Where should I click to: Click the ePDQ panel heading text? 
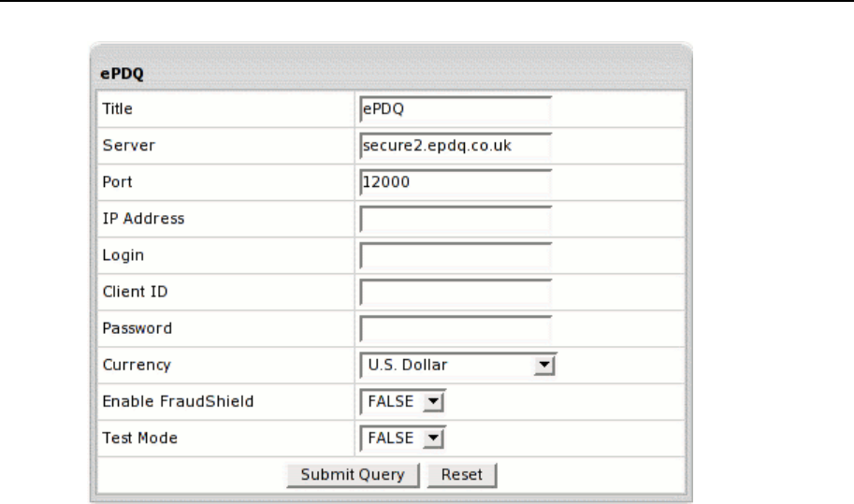pos(122,74)
